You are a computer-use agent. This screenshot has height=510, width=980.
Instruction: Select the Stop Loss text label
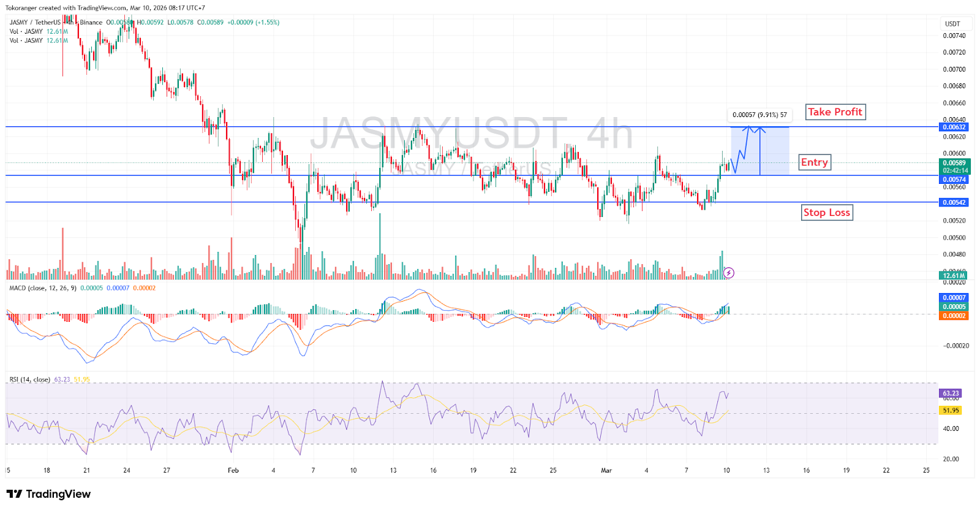827,213
